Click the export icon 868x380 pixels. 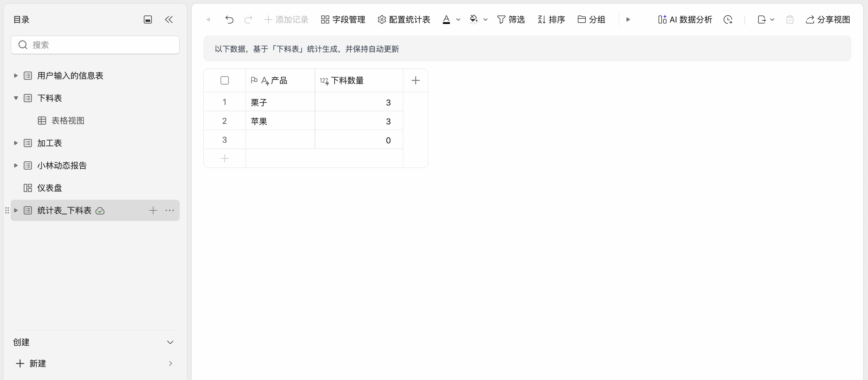tap(762, 20)
